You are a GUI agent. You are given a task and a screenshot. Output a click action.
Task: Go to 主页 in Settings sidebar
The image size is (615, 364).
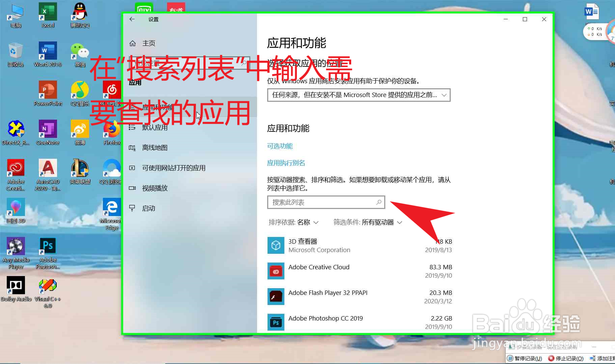[x=142, y=43]
